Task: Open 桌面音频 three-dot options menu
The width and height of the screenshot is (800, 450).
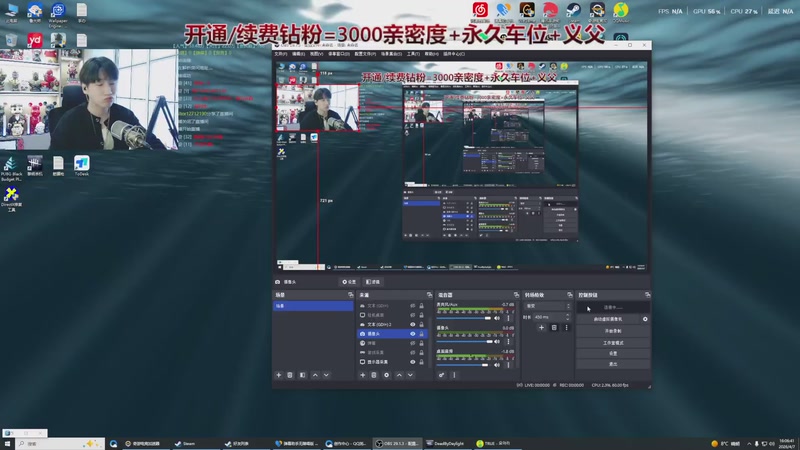Action: [509, 365]
